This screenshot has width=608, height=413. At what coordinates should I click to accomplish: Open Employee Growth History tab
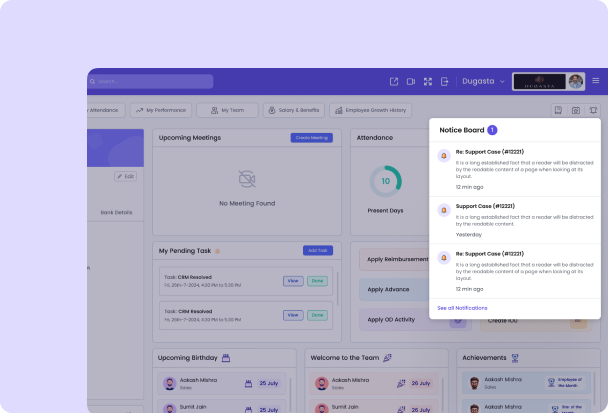370,110
